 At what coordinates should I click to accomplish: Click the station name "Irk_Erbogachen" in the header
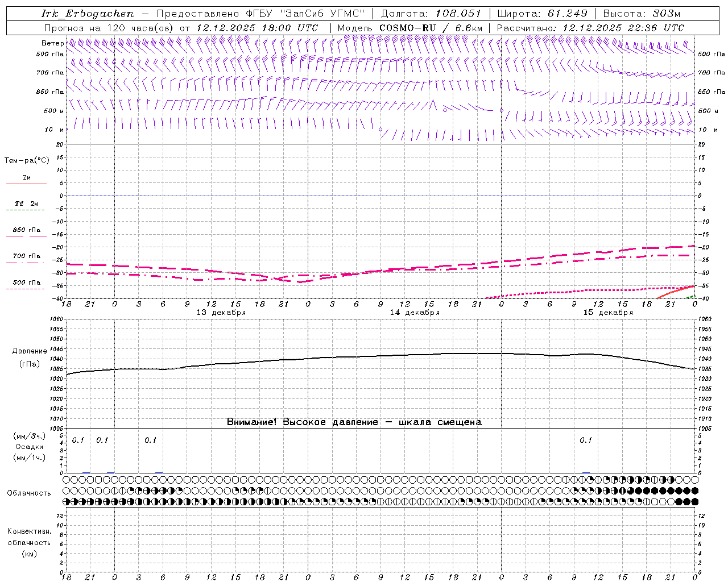(88, 14)
